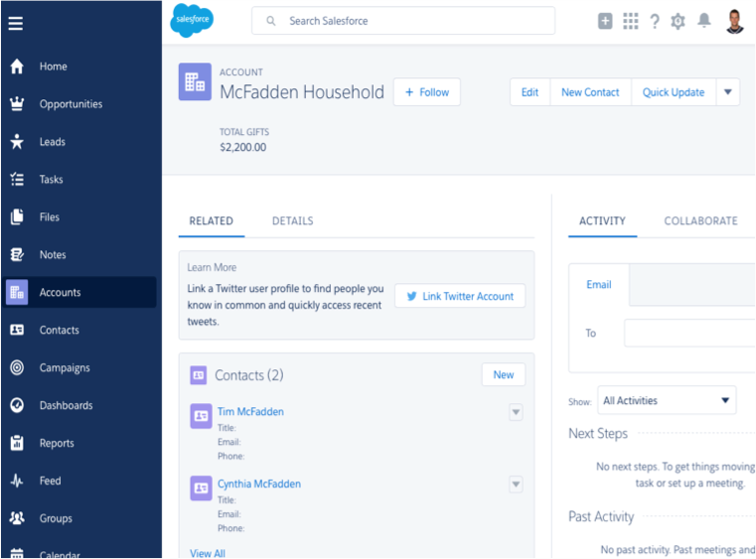Open the user profile avatar
This screenshot has height=559, width=756.
pos(735,21)
